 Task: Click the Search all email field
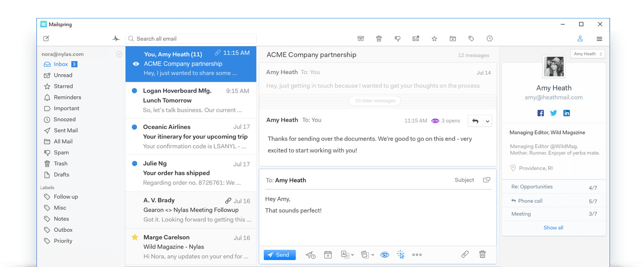pyautogui.click(x=193, y=38)
